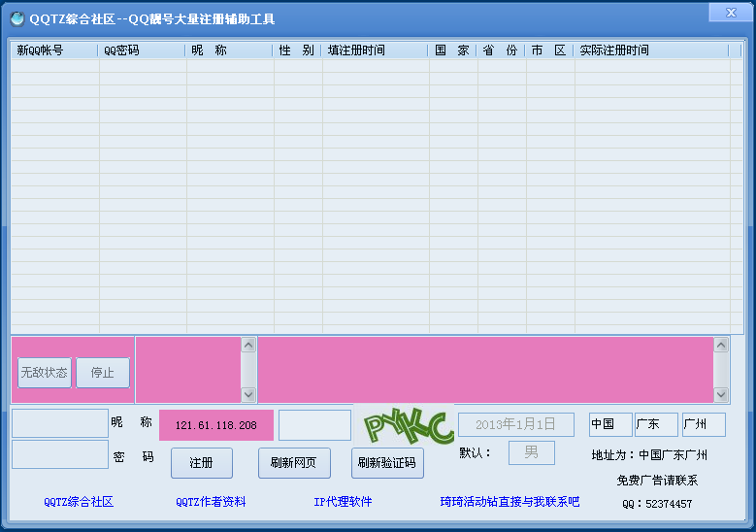Image resolution: width=756 pixels, height=532 pixels.
Task: Click the globe app icon in title bar
Action: click(x=16, y=18)
